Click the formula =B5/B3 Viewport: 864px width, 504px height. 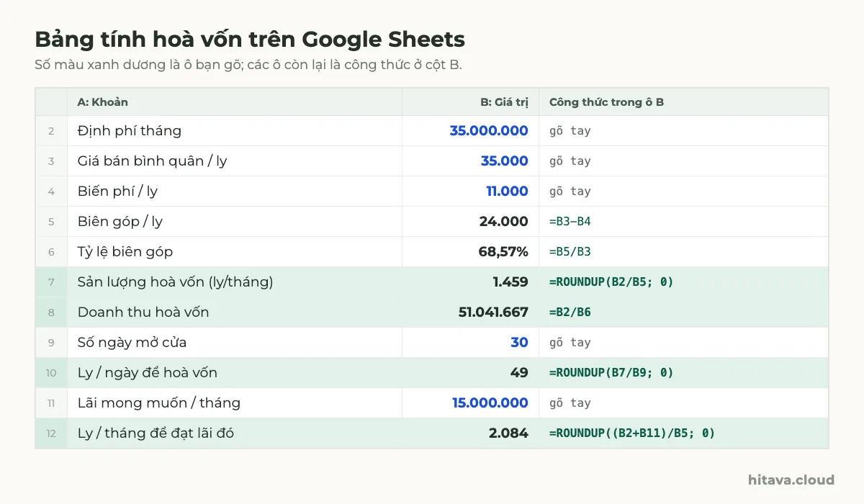tap(570, 252)
